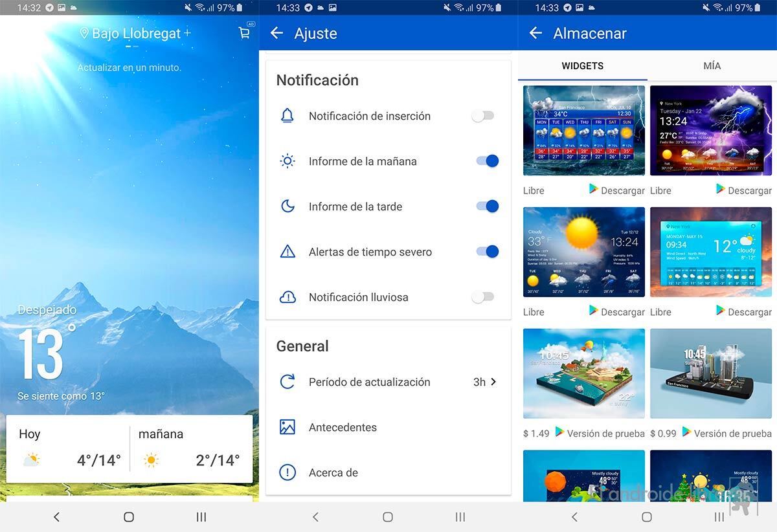Enable the Notificación lluviosa switch
This screenshot has height=532, width=777.
[483, 297]
